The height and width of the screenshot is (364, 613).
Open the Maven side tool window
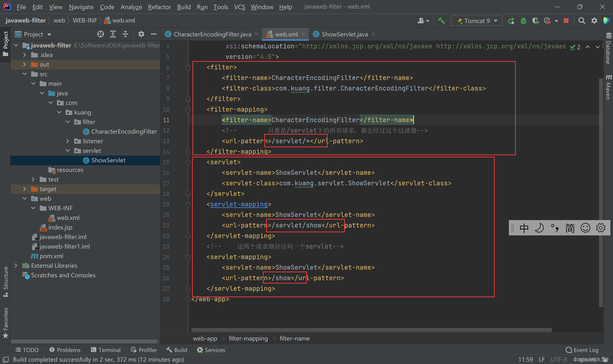pos(608,87)
